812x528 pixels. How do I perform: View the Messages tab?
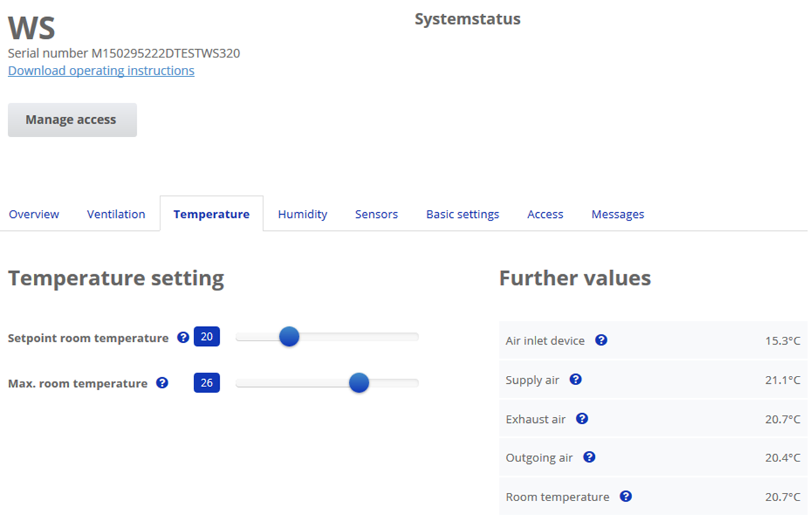618,214
